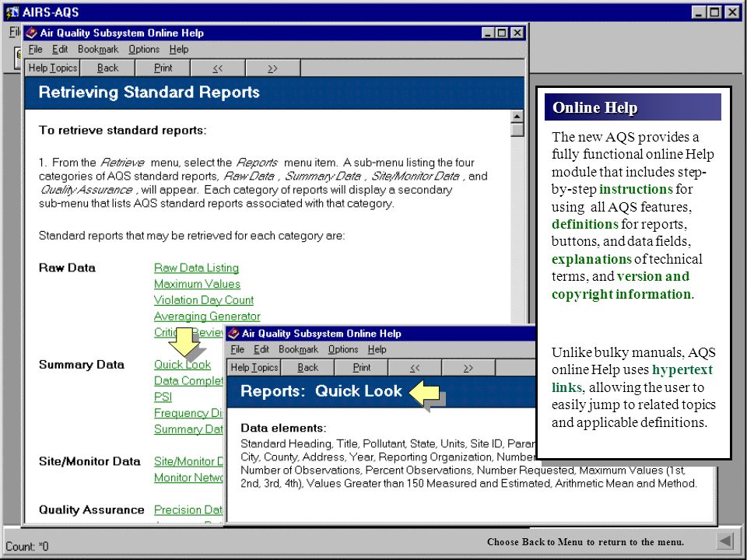The image size is (747, 560).
Task: Click the 'Retrieving Standard Reports' topic title
Action: [x=149, y=92]
